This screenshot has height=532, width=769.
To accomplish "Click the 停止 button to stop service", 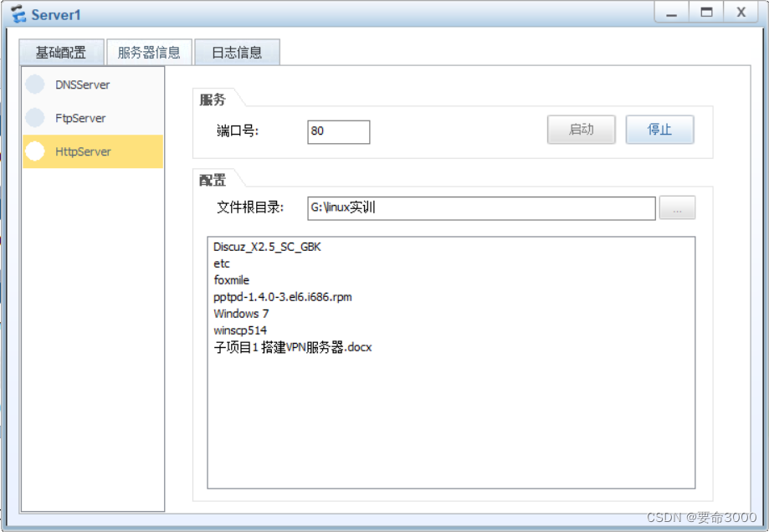I will pos(659,130).
